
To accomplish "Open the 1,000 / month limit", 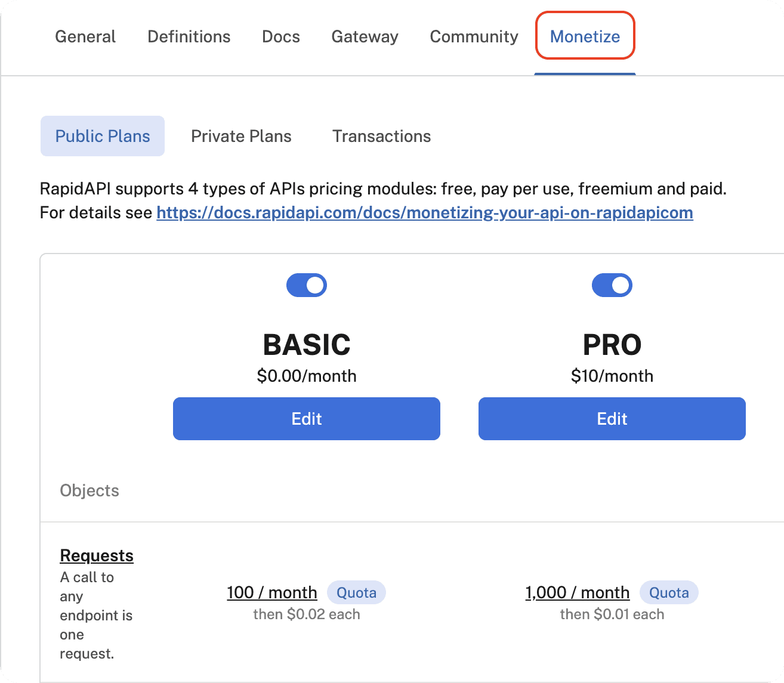I will pos(577,592).
